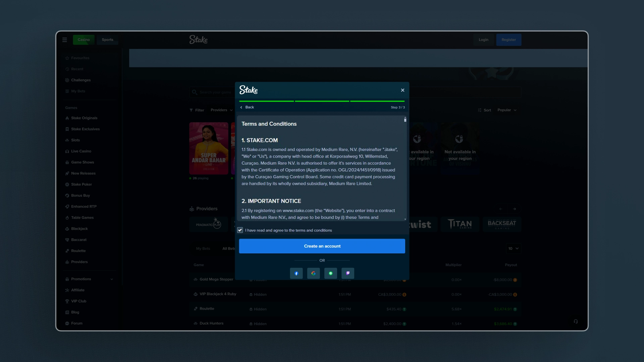644x362 pixels.
Task: Select the Titan Gaming provider tile
Action: pos(460,224)
